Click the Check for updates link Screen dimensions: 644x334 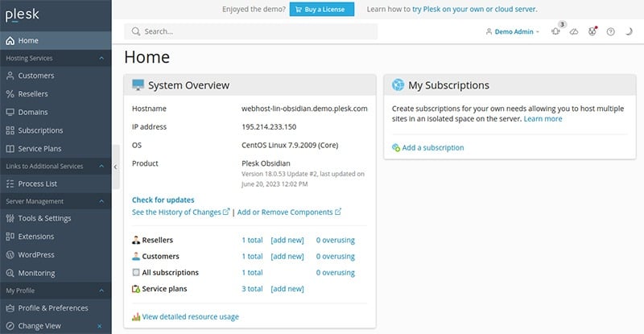163,200
